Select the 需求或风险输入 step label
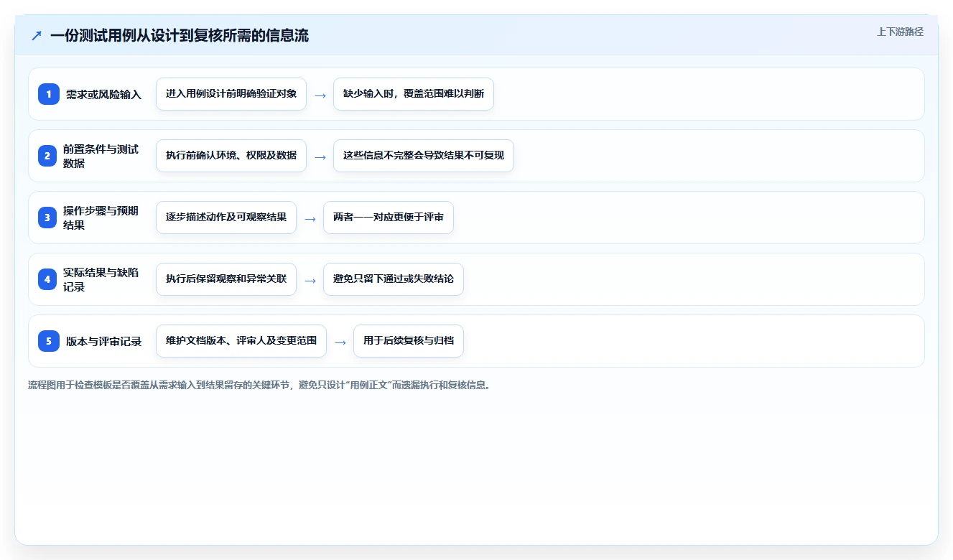 point(104,94)
